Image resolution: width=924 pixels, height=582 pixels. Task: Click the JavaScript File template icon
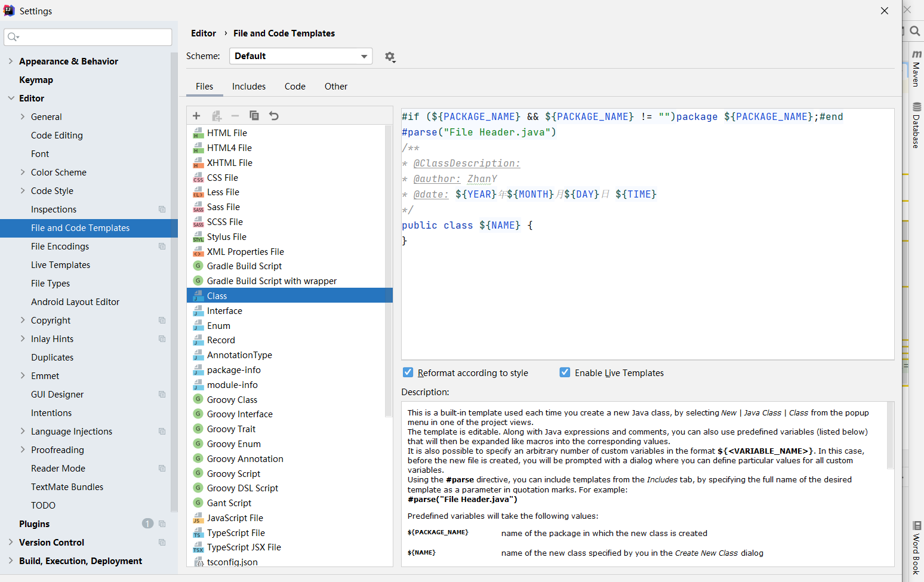tap(198, 518)
